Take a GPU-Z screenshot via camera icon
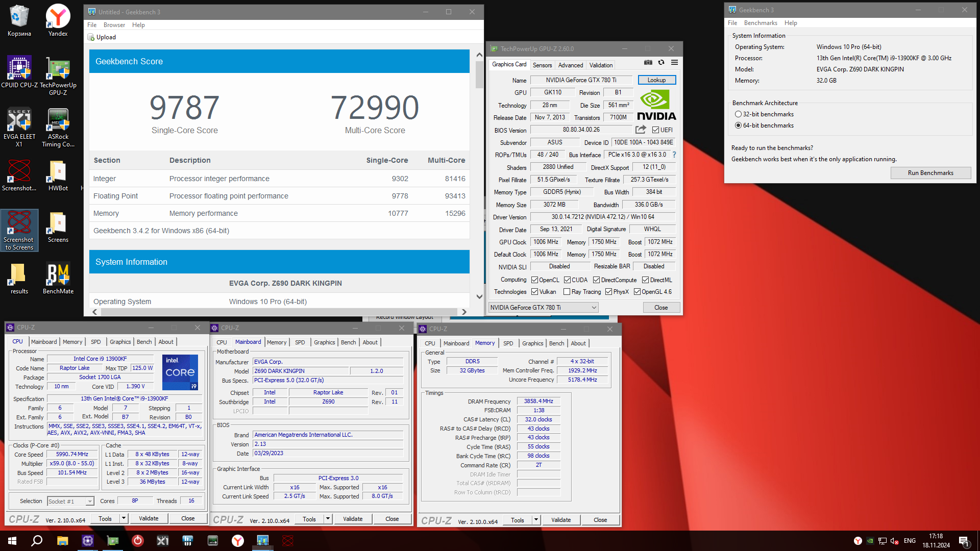The height and width of the screenshot is (551, 980). coord(648,62)
